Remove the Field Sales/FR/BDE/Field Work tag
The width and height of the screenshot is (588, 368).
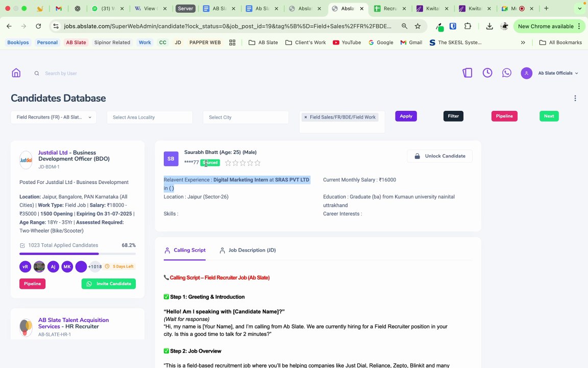pyautogui.click(x=306, y=117)
